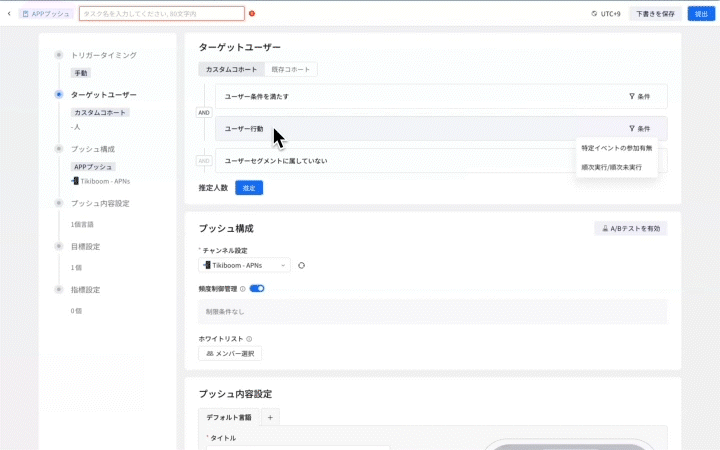Toggle the 頻度制御管理 switch

click(x=257, y=288)
